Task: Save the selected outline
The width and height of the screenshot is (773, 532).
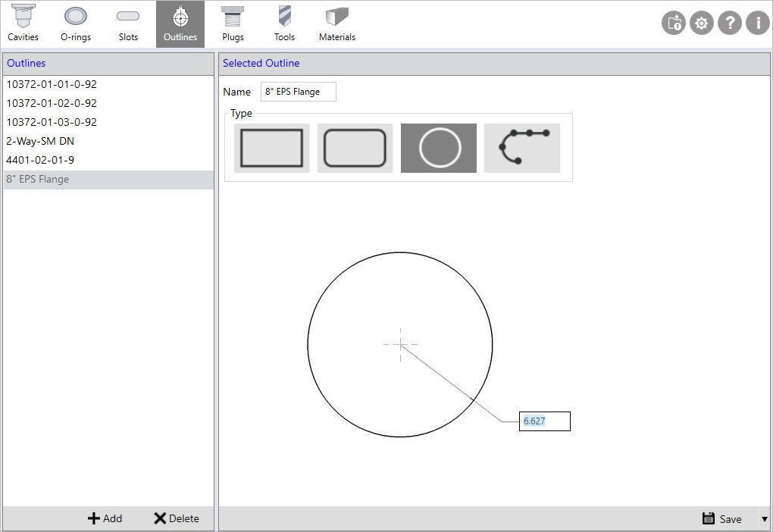Action: click(721, 518)
